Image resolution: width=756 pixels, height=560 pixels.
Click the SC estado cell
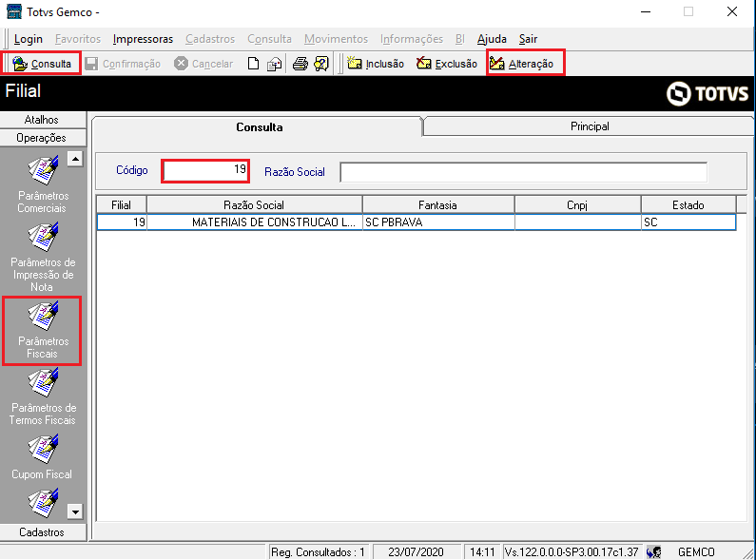[x=688, y=222]
